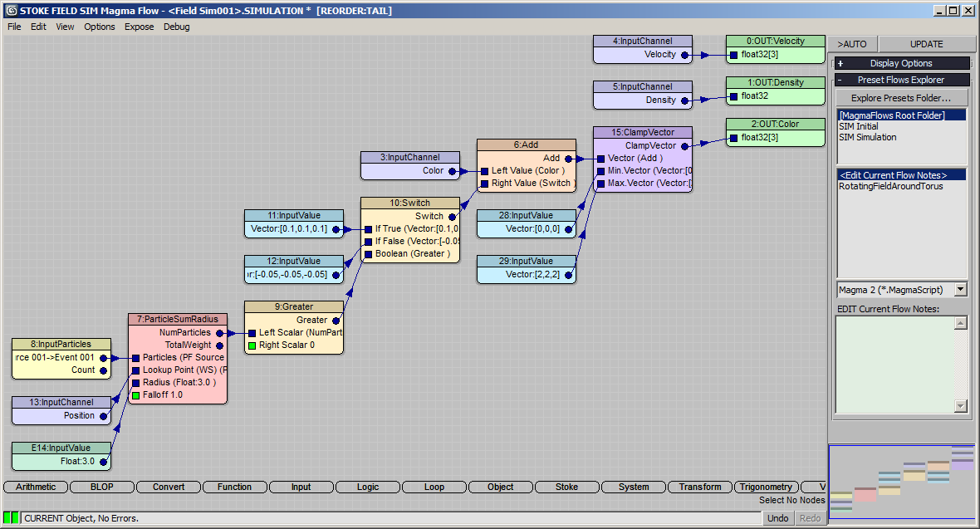Click the Radius (Float:3.0) input socket
This screenshot has width=980, height=529.
click(135, 383)
